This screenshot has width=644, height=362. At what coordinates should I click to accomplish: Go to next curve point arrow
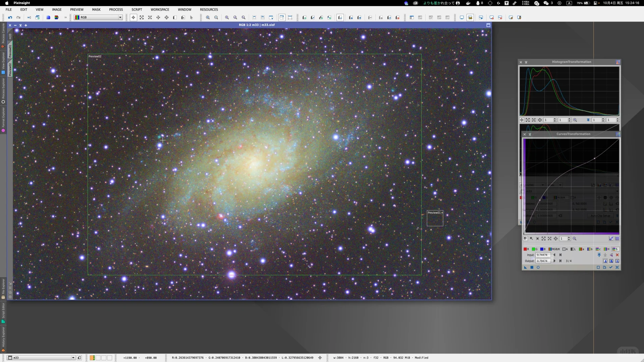[554, 261]
